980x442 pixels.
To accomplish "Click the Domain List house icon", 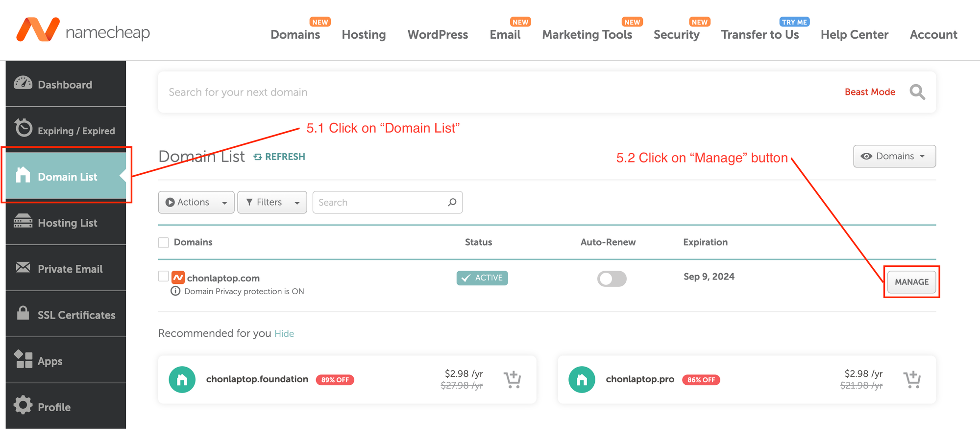I will [x=23, y=175].
